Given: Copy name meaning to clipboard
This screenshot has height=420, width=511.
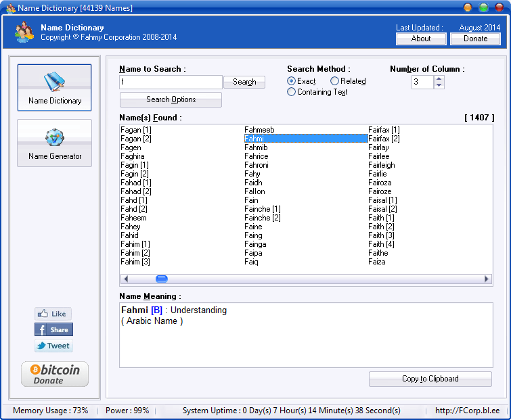Looking at the screenshot, I should 430,379.
